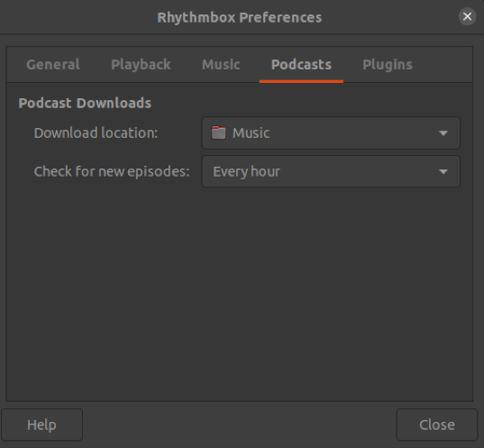Go to the Plugins tab
Image resolution: width=484 pixels, height=448 pixels.
pyautogui.click(x=388, y=65)
